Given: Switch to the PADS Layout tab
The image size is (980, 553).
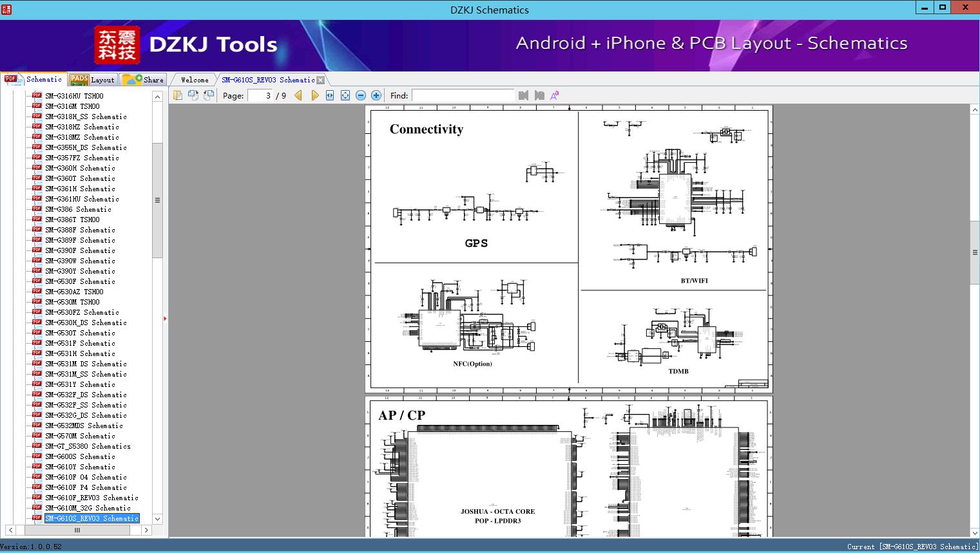Looking at the screenshot, I should pyautogui.click(x=92, y=80).
